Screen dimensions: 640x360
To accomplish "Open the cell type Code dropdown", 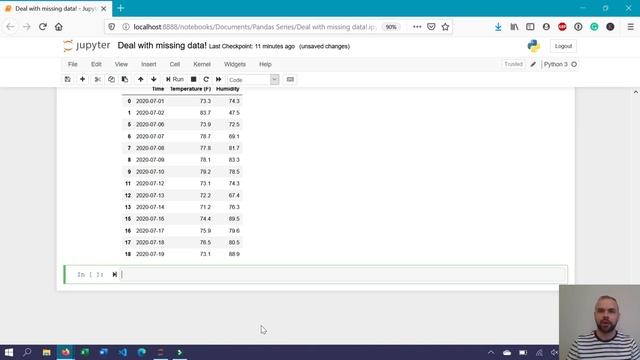I will [253, 80].
